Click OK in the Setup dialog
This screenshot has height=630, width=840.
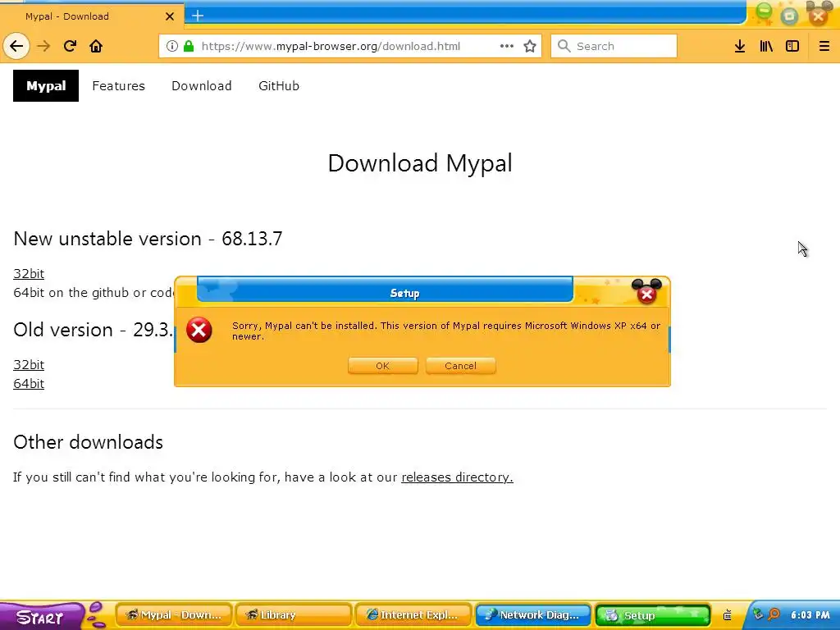tap(382, 366)
